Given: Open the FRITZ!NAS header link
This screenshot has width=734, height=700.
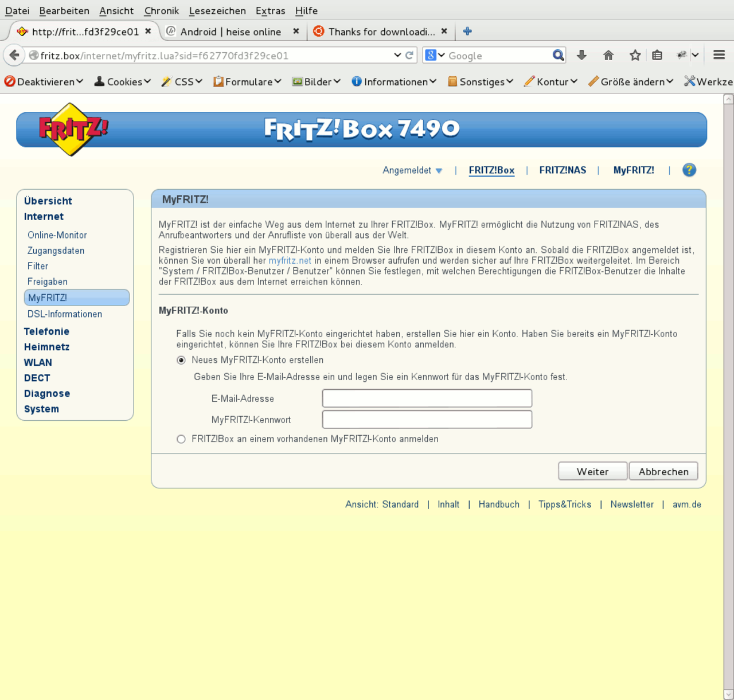Looking at the screenshot, I should coord(563,170).
